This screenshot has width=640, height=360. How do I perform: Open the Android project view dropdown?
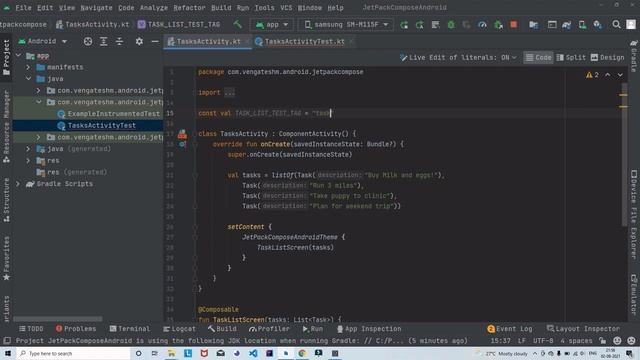tap(43, 41)
